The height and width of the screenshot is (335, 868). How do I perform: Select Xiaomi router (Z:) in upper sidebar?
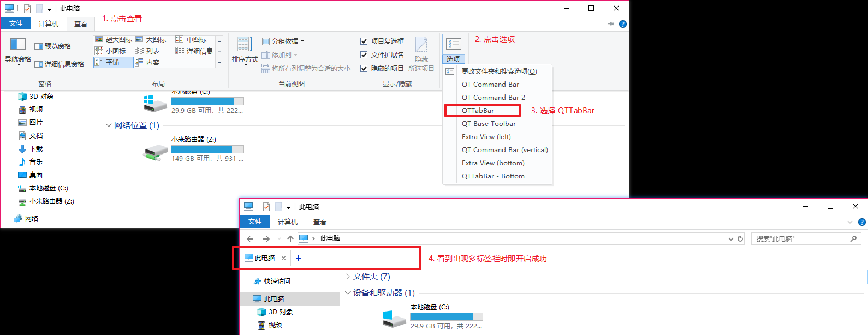tap(46, 201)
